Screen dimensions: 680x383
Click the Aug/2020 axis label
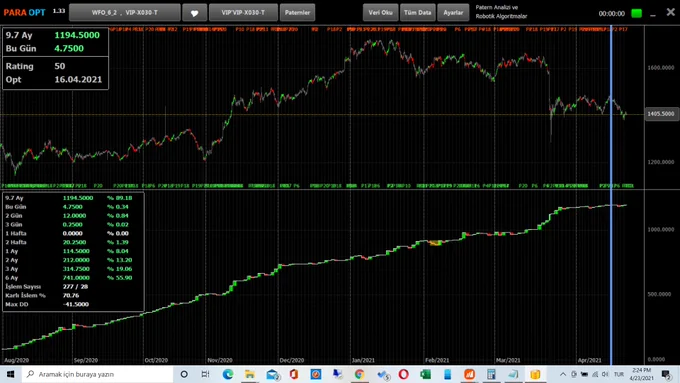tap(16, 360)
